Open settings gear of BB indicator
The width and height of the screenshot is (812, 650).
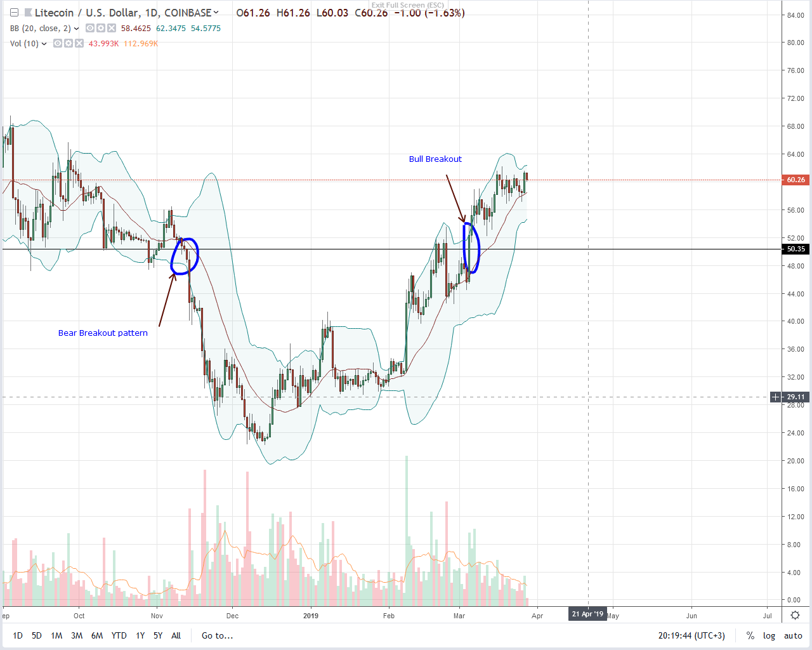101,29
